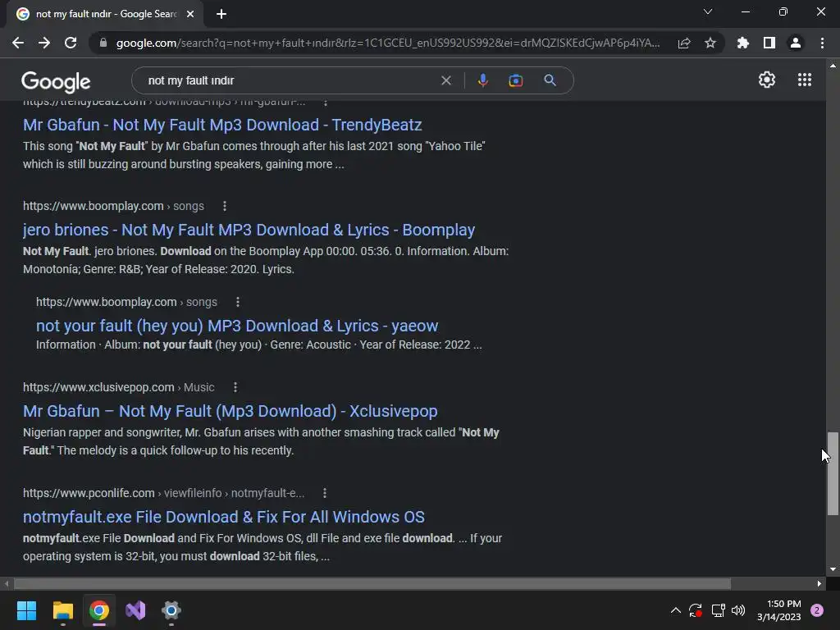Open Chrome's three-dot menu
Image resolution: width=840 pixels, height=630 pixels.
(822, 43)
